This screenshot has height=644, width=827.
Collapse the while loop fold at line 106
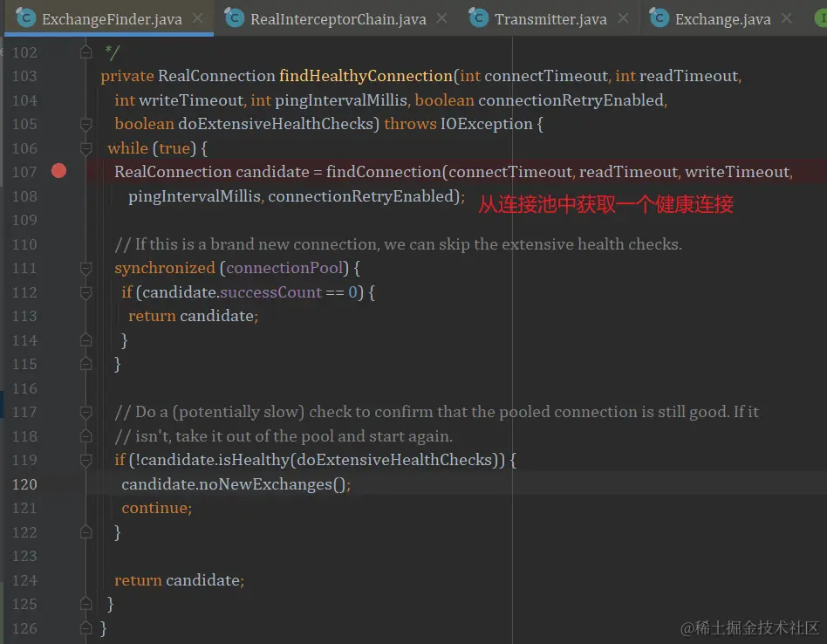point(85,148)
